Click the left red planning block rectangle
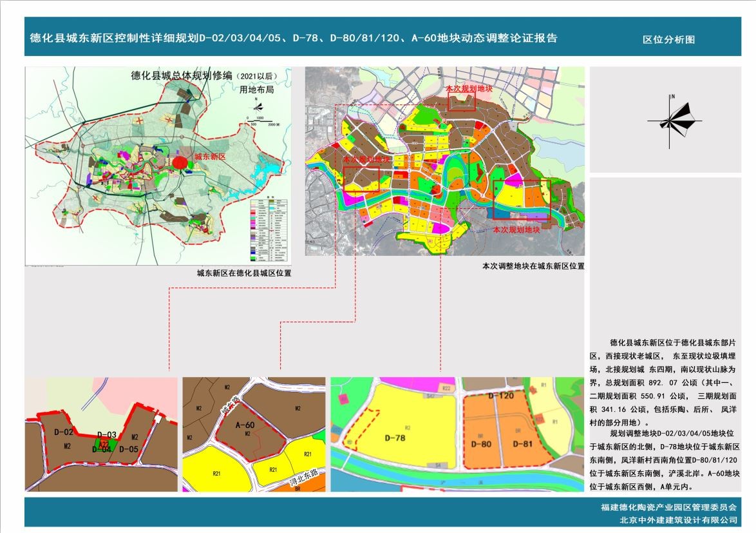 pyautogui.click(x=361, y=179)
